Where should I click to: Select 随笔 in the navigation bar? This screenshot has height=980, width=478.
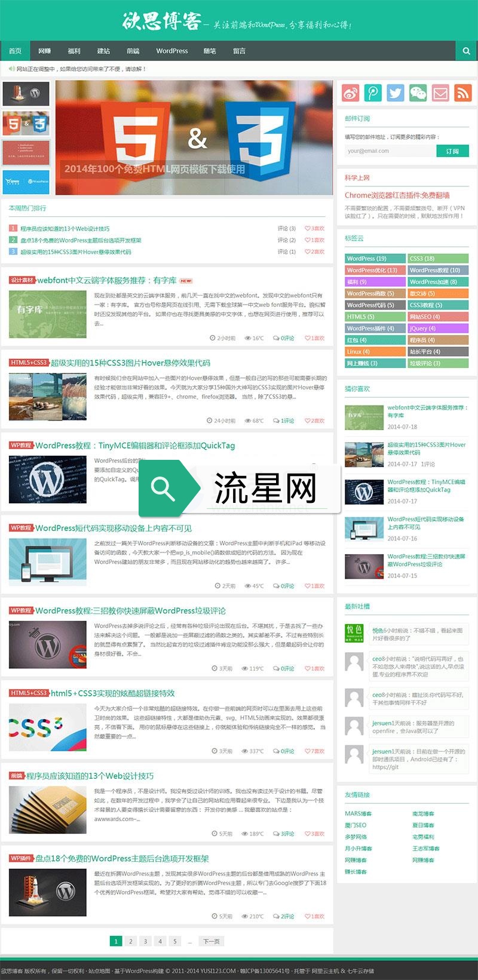coord(210,51)
